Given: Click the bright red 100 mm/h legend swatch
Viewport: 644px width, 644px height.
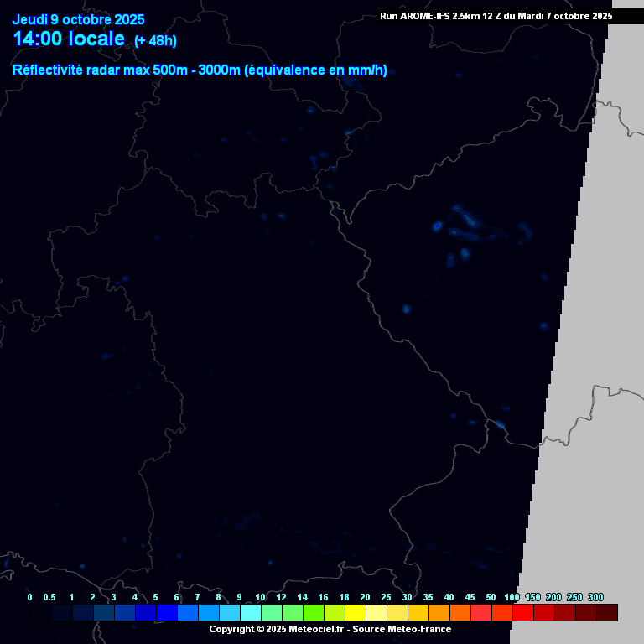Looking at the screenshot, I should [523, 613].
